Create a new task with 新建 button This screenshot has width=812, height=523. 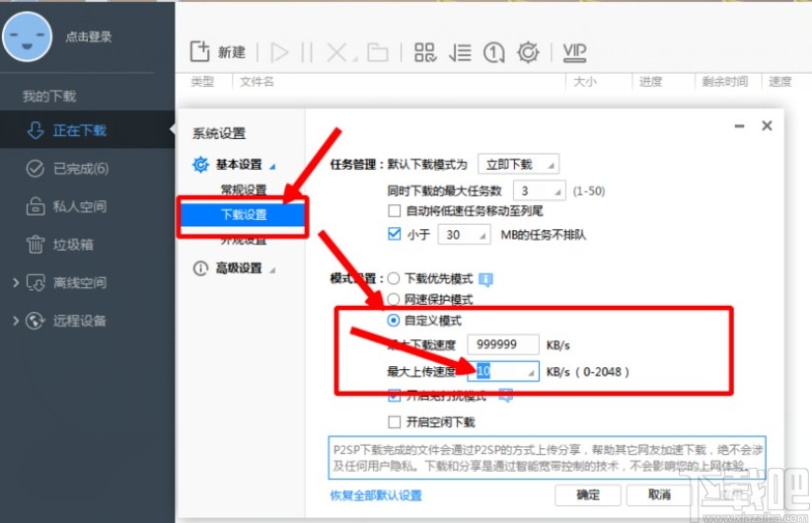click(217, 51)
